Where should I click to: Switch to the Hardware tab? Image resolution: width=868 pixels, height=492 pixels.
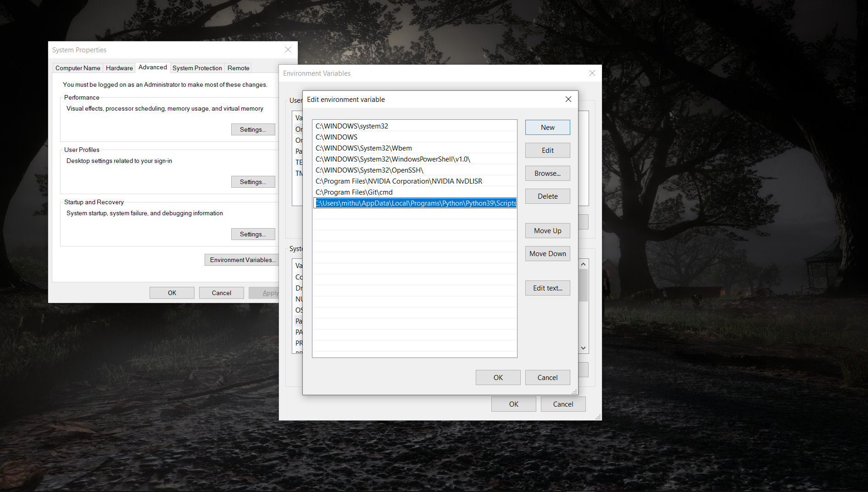pos(119,68)
